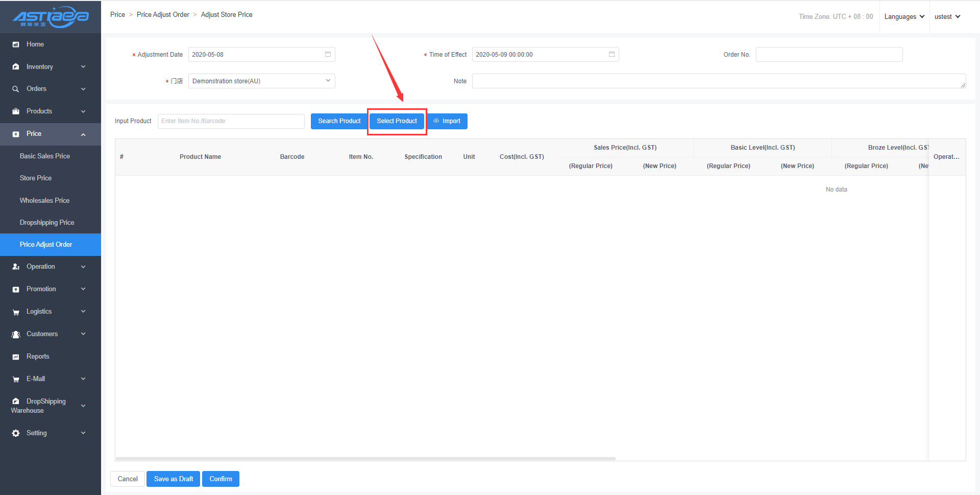Click the horizontal table scrollbar
Image resolution: width=980 pixels, height=495 pixels.
pos(365,459)
